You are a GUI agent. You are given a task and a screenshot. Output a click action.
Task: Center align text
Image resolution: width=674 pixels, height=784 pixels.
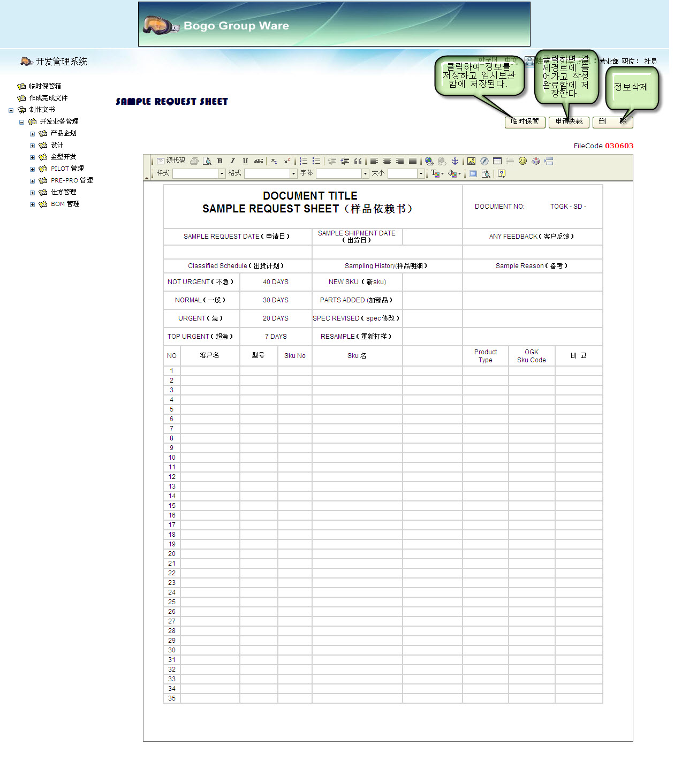tap(387, 161)
